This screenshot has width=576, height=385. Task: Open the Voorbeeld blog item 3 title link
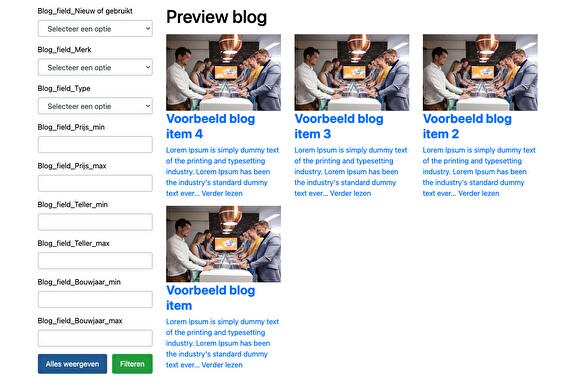pos(339,126)
